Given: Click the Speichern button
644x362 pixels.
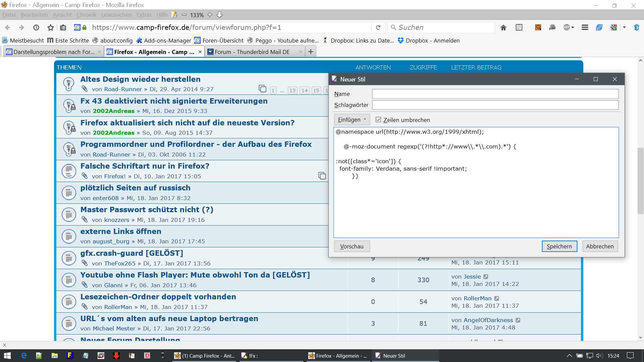Looking at the screenshot, I should pos(559,246).
